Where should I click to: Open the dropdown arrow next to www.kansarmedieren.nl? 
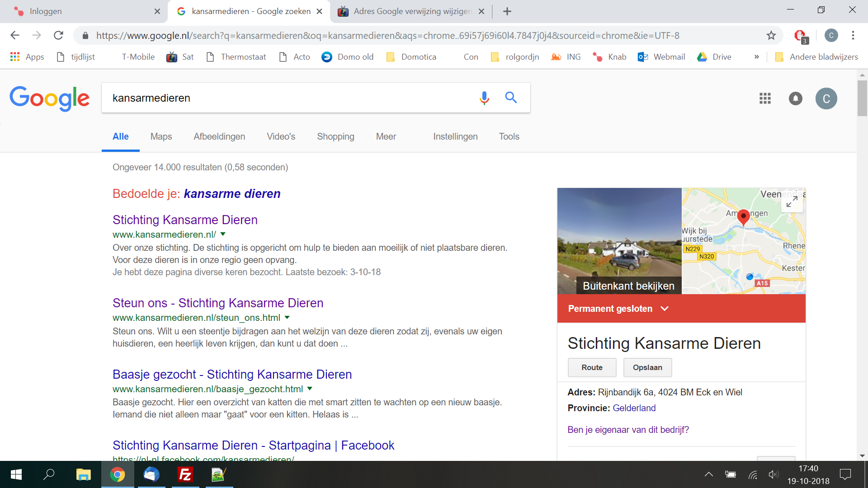[x=222, y=234]
